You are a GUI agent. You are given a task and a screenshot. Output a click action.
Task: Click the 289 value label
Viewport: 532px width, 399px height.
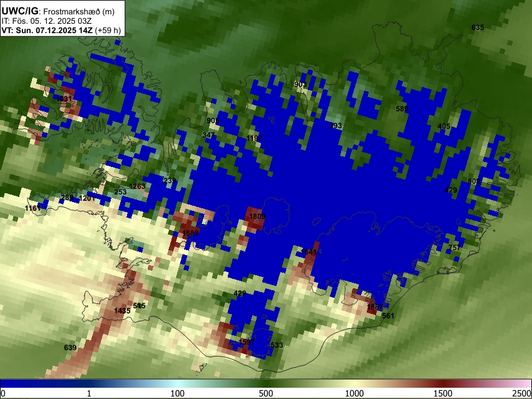pos(67,197)
